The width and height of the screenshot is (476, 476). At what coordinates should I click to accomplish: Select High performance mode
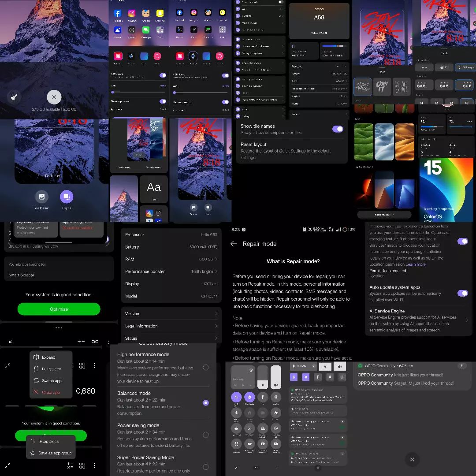(x=206, y=368)
